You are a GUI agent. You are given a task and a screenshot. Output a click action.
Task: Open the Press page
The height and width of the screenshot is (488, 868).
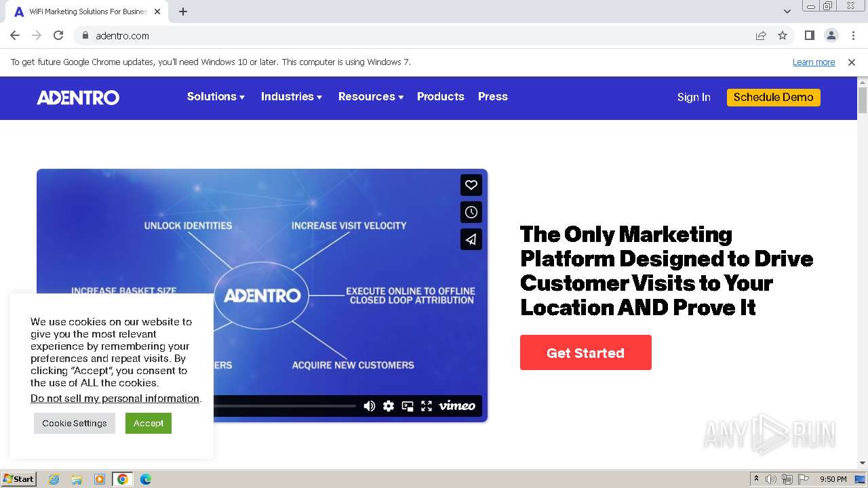493,97
